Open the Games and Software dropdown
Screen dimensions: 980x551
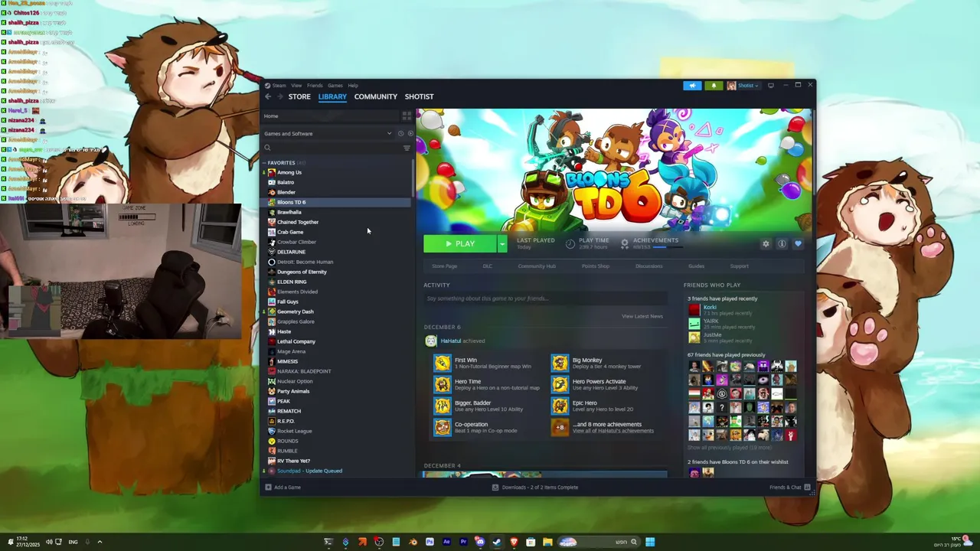pos(328,133)
